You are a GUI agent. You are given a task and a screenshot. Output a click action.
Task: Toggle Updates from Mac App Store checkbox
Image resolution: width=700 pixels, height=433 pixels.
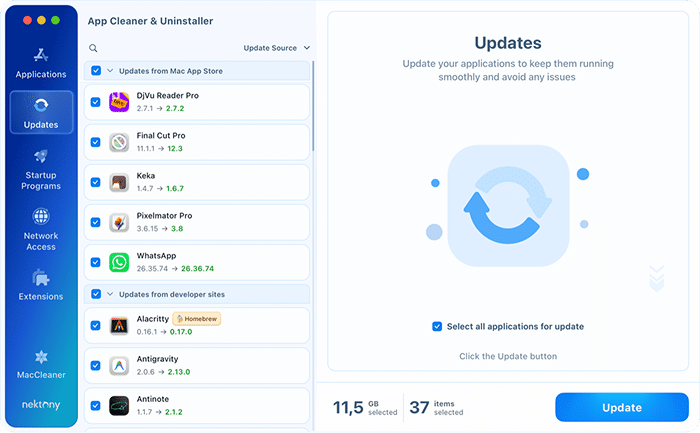click(x=96, y=71)
